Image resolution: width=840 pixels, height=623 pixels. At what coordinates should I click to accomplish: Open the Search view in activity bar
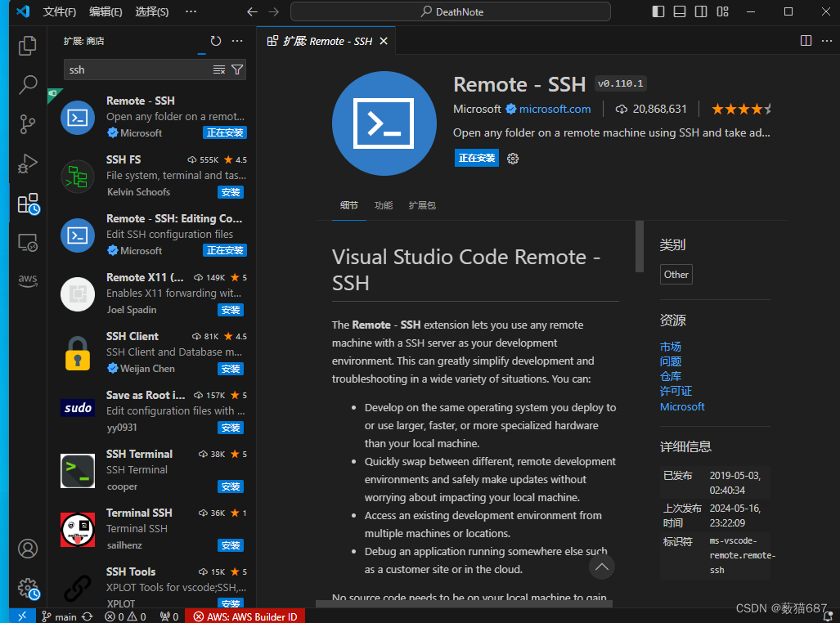(27, 85)
